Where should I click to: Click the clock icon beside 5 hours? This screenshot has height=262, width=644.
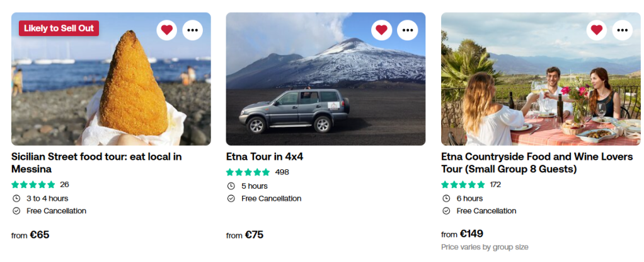[x=231, y=186]
